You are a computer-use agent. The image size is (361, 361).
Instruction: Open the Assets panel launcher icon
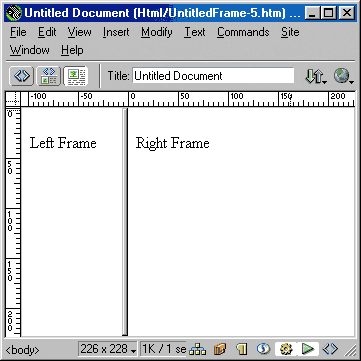pos(220,349)
